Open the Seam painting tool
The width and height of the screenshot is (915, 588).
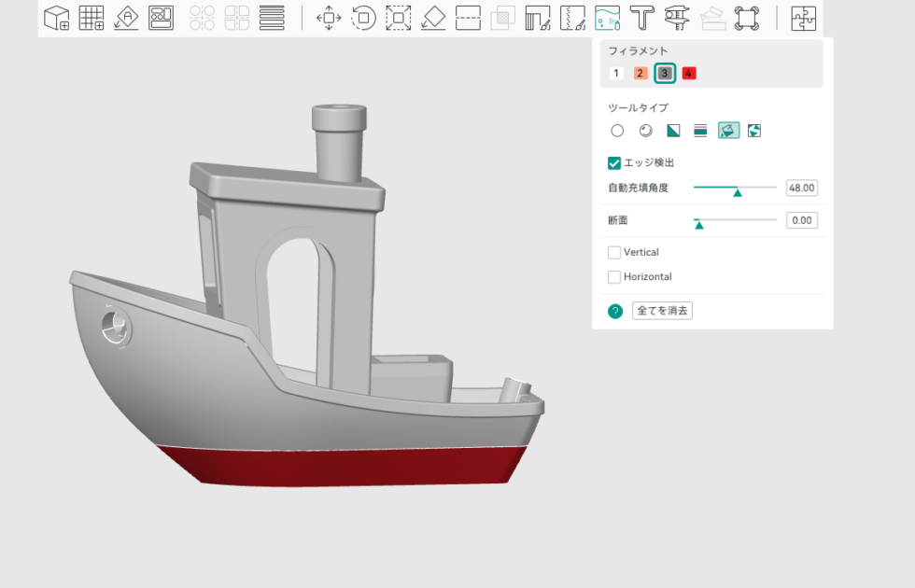click(x=572, y=18)
